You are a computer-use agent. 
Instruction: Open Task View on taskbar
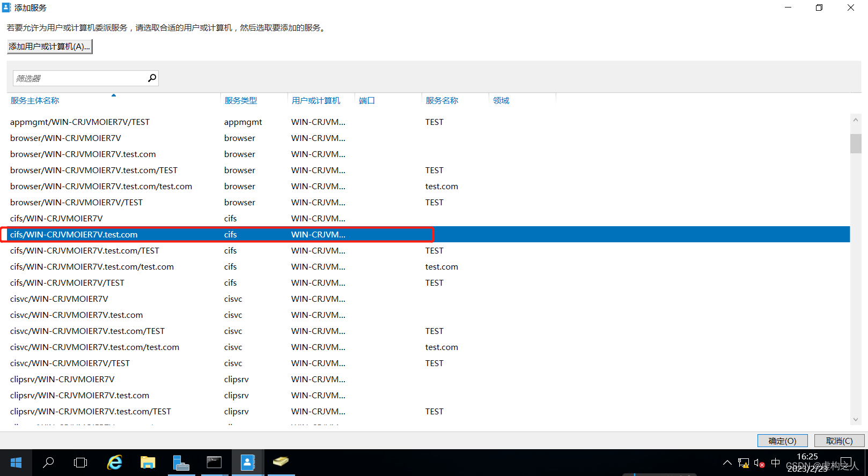tap(80, 463)
